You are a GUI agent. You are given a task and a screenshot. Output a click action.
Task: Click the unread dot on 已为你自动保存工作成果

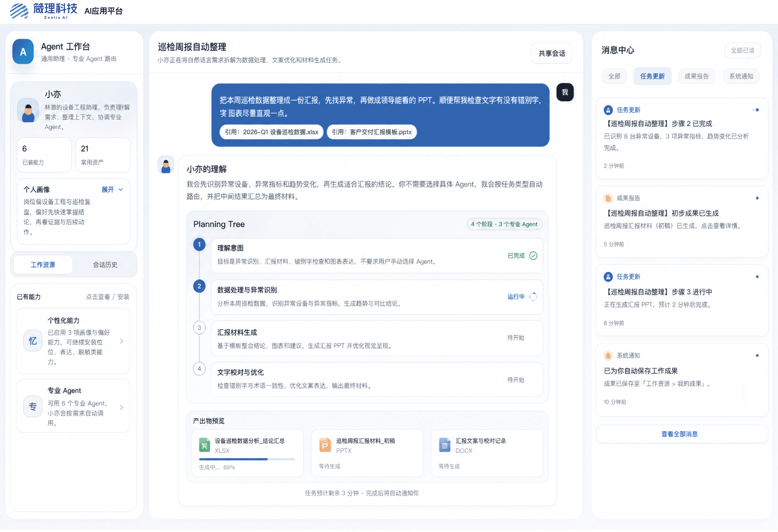click(757, 356)
